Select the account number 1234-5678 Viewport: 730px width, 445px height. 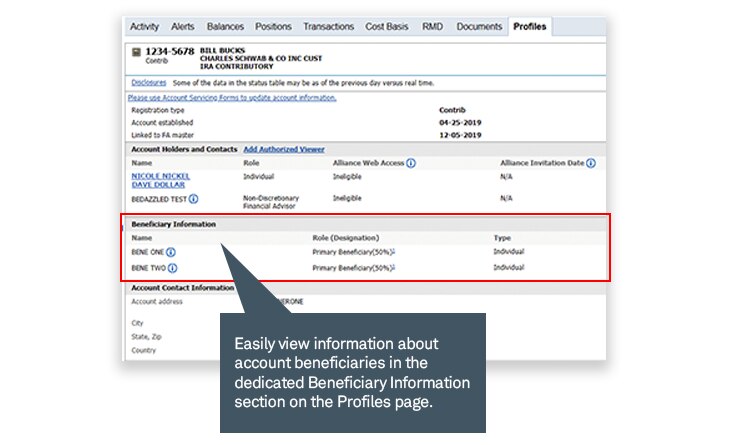(x=169, y=51)
